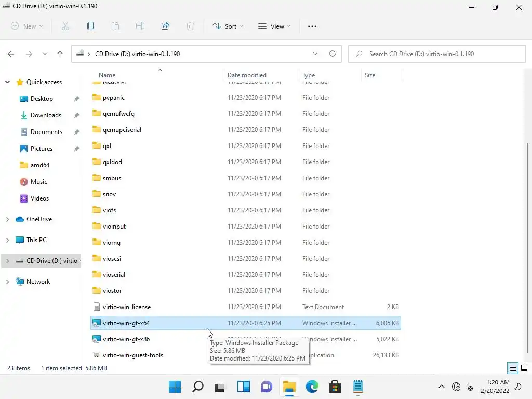Select Desktop in Quick access

pos(42,99)
